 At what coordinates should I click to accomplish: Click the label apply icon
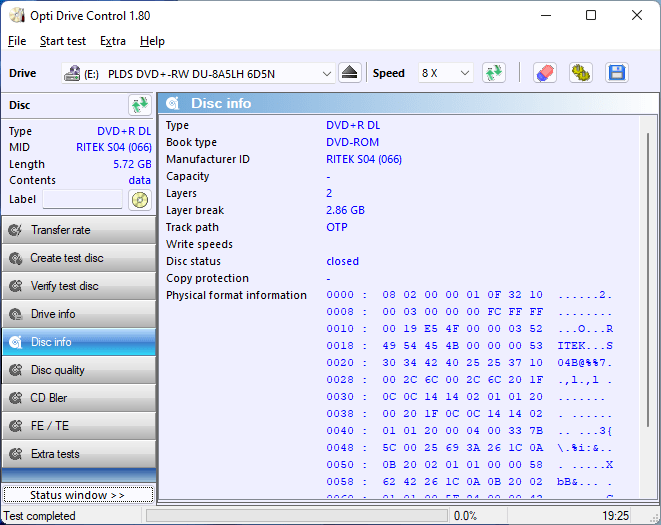point(139,200)
